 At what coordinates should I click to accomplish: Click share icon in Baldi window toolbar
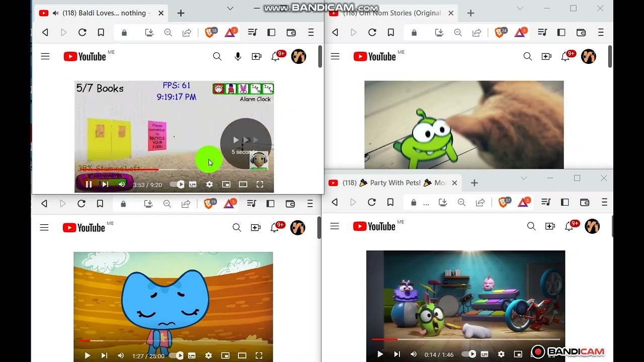[187, 33]
